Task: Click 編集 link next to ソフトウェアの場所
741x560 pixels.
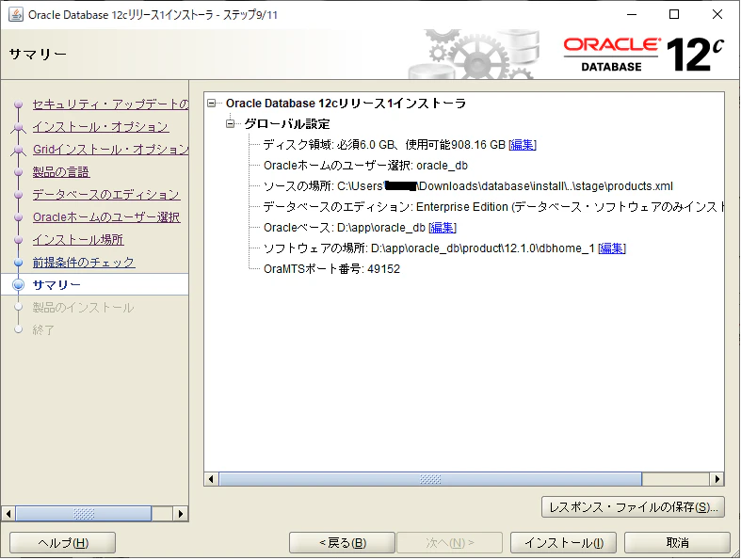Action: (612, 248)
